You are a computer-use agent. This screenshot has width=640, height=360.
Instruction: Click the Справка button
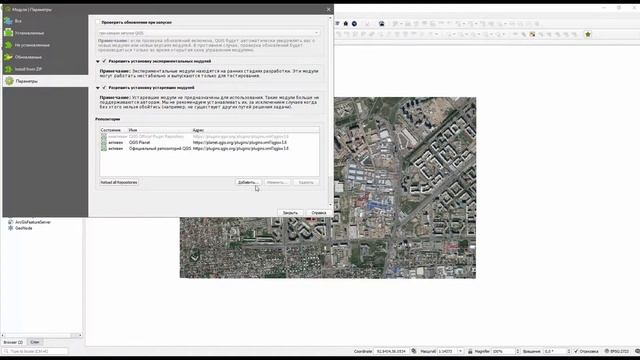[x=319, y=213]
